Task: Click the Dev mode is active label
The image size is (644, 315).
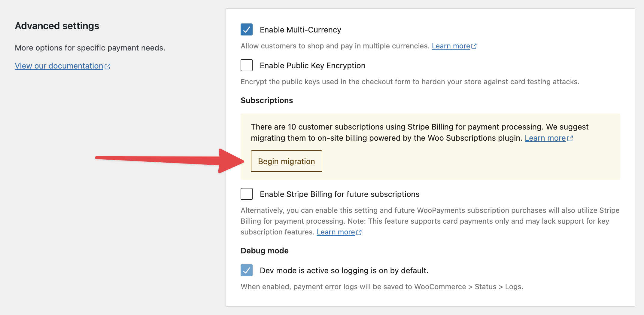Action: pyautogui.click(x=344, y=271)
